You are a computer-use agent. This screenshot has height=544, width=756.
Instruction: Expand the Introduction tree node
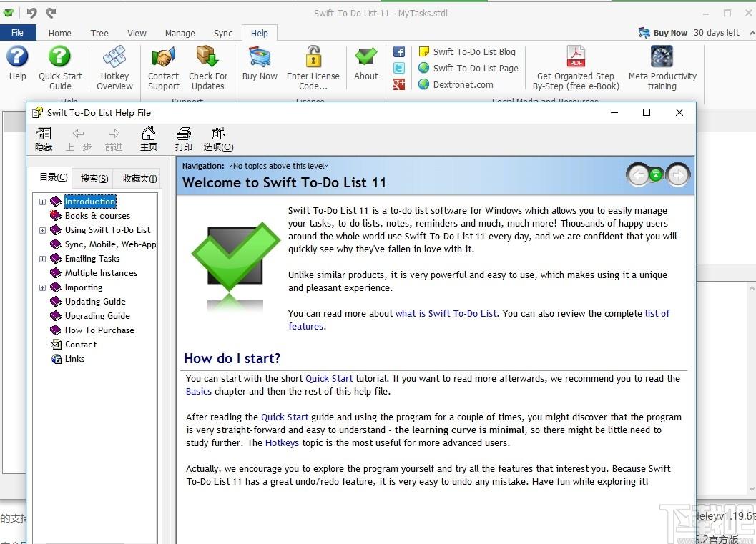(42, 202)
